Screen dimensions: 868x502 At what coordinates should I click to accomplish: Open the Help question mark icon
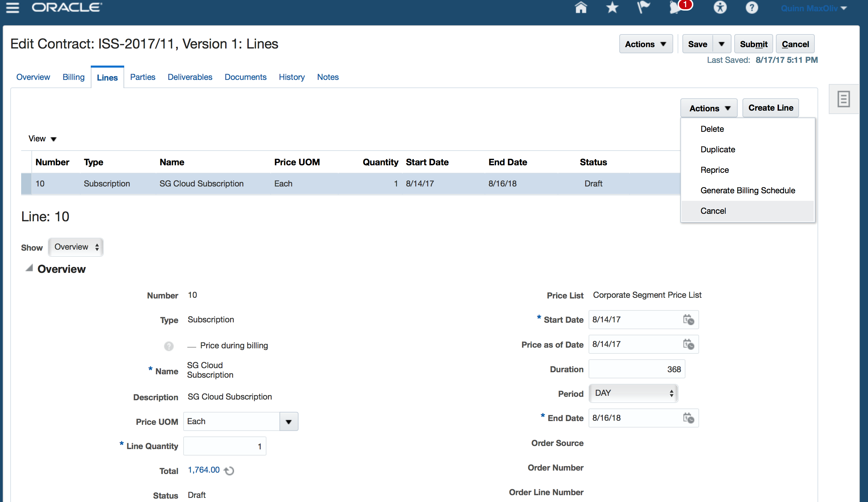[x=752, y=8]
